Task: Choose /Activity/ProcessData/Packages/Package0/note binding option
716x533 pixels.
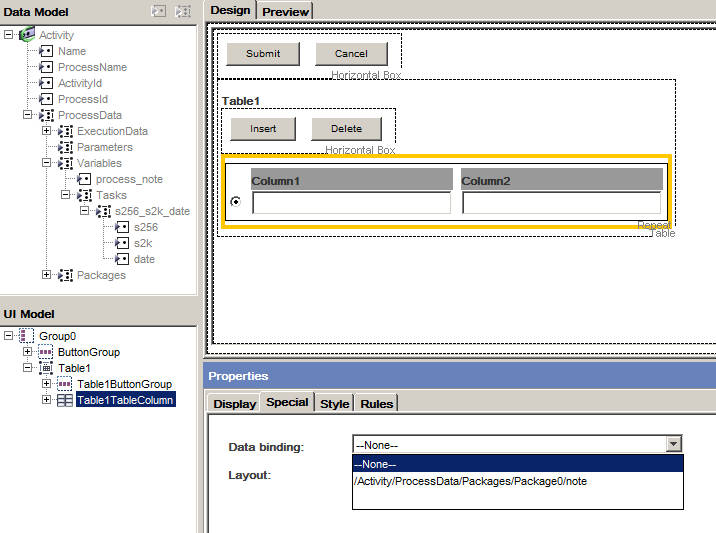Action: point(518,481)
